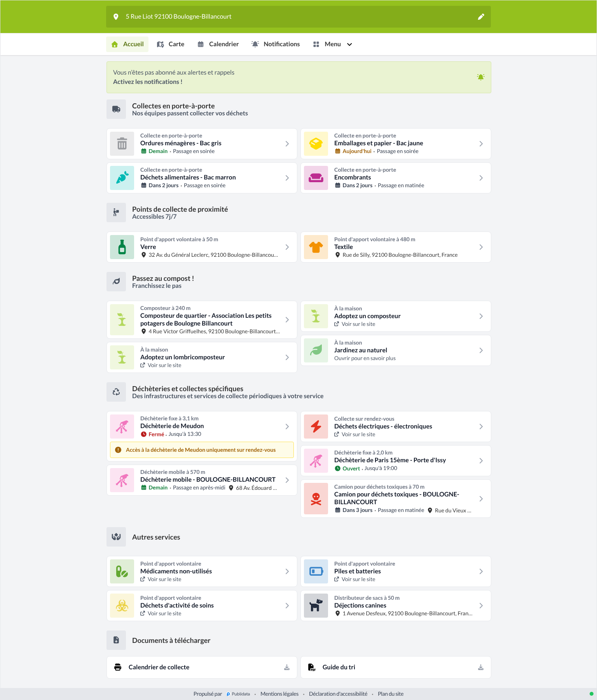The image size is (597, 700).
Task: Expand the Menu dropdown in navigation
Action: pos(333,44)
